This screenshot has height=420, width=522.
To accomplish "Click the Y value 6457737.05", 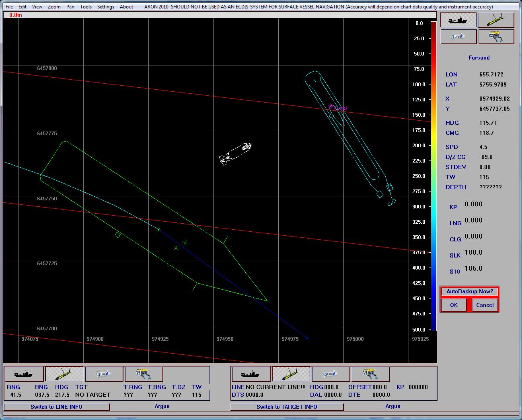I will [x=495, y=109].
